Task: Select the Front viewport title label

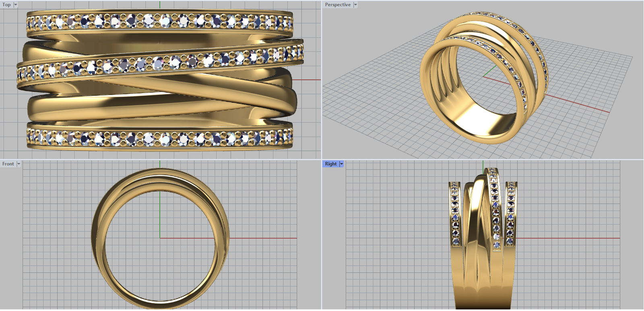Action: (8, 164)
